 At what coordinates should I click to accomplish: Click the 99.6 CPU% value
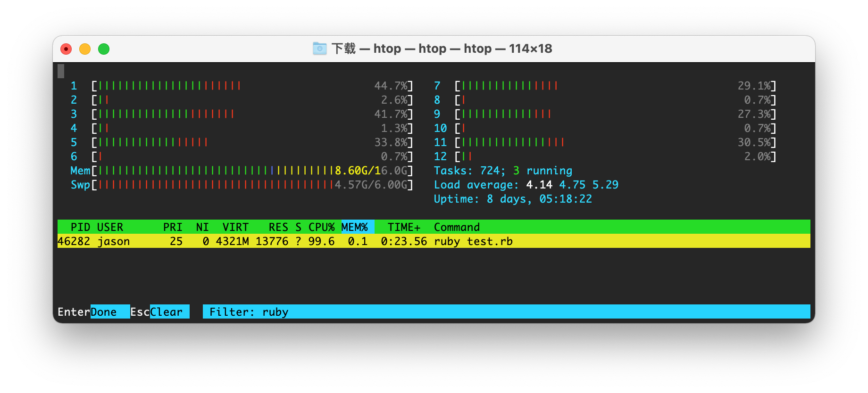pos(321,241)
